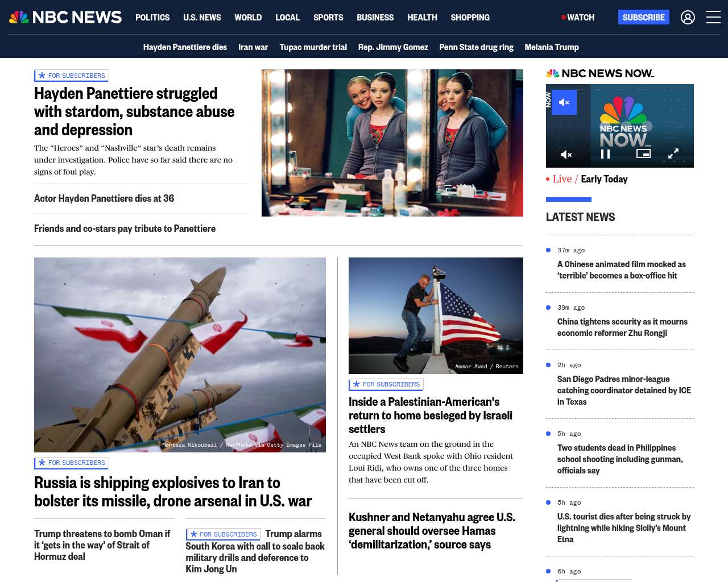Image resolution: width=728 pixels, height=582 pixels.
Task: Click the NBC News team West Bank summary
Action: pos(431,462)
